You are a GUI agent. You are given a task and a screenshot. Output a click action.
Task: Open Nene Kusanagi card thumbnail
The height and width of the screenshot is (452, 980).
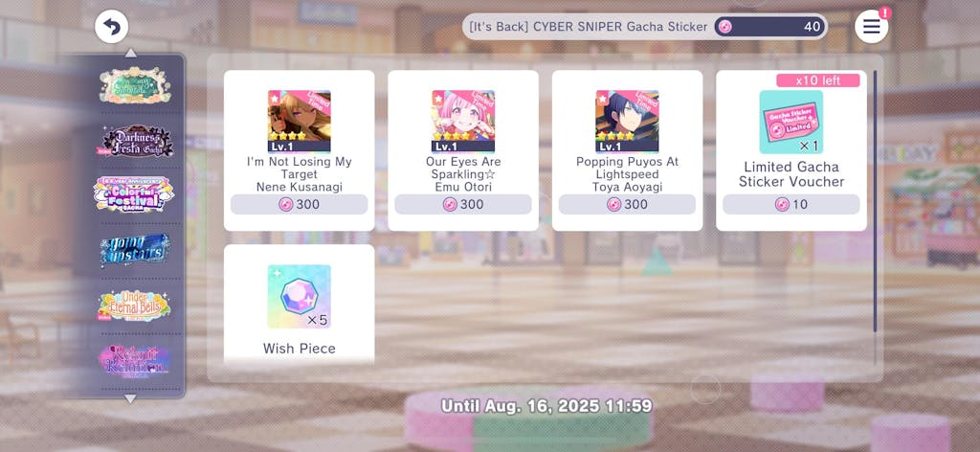300,122
